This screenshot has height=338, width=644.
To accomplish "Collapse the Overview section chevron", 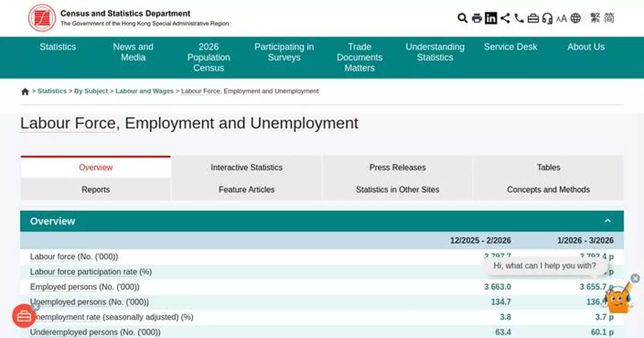I will [608, 220].
